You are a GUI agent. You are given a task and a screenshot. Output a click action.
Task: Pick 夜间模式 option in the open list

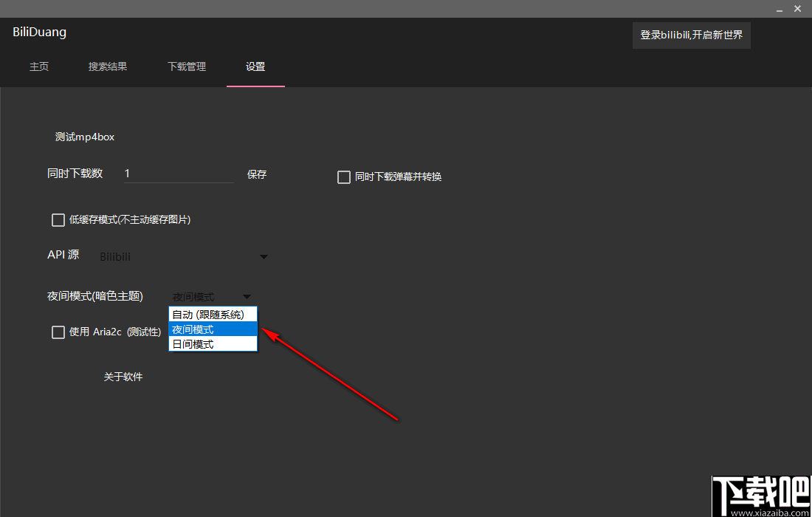click(213, 329)
